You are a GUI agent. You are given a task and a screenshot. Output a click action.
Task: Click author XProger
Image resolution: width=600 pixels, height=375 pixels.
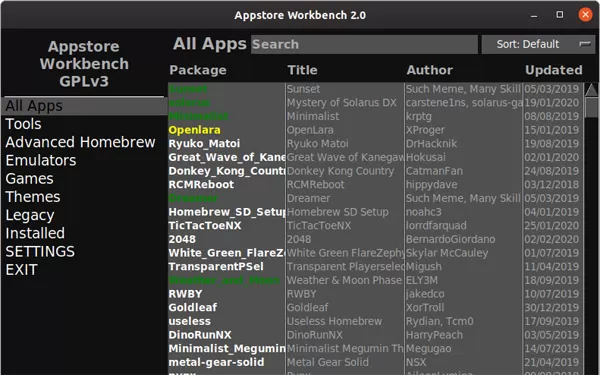425,130
